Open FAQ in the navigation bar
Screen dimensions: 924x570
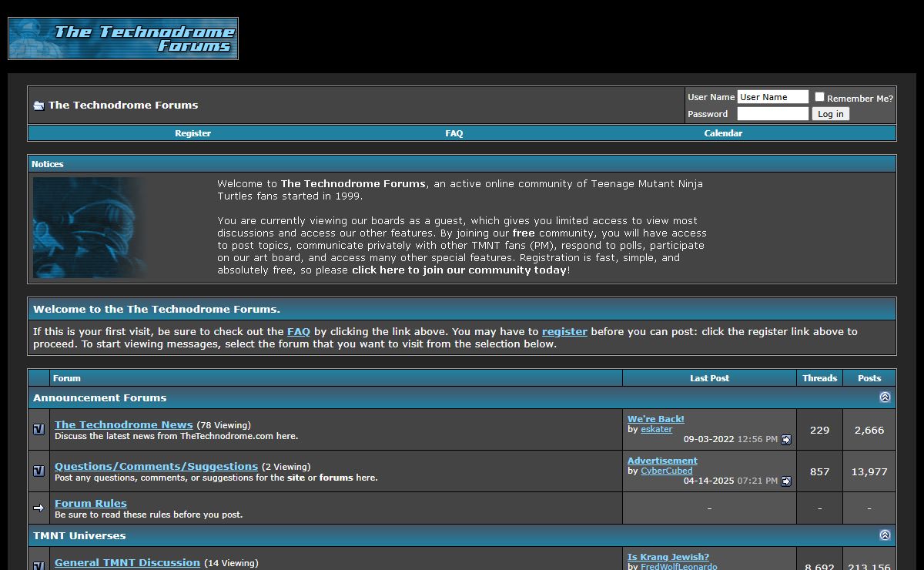click(454, 133)
